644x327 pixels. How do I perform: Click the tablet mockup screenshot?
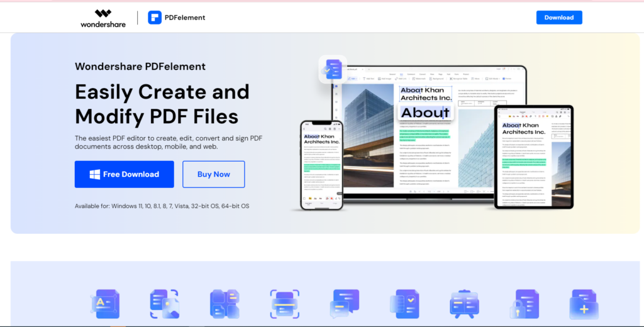coord(533,156)
